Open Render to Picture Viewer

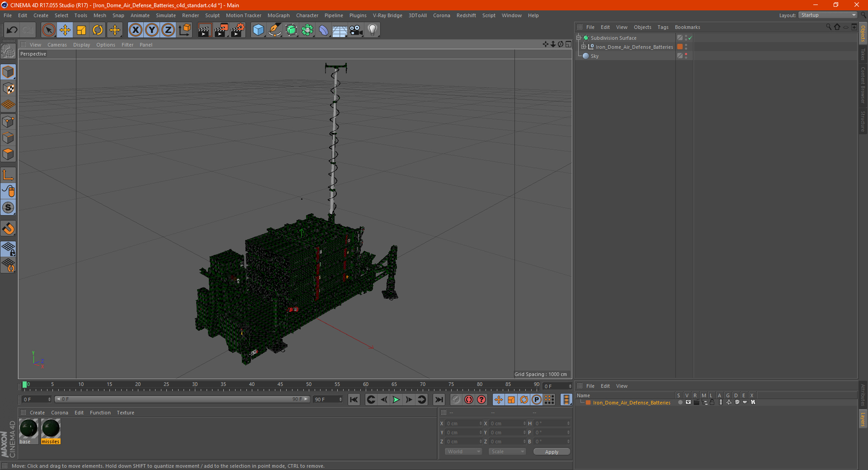tap(221, 30)
